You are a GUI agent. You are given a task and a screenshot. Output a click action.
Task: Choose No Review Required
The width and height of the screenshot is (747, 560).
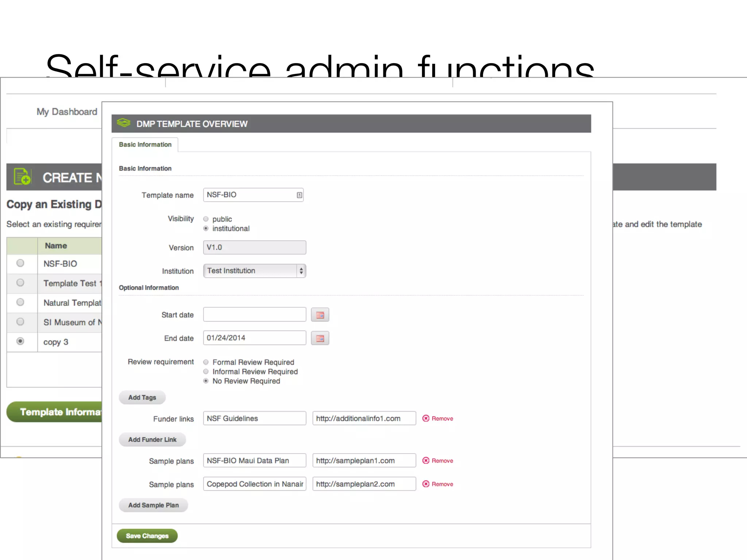click(206, 381)
